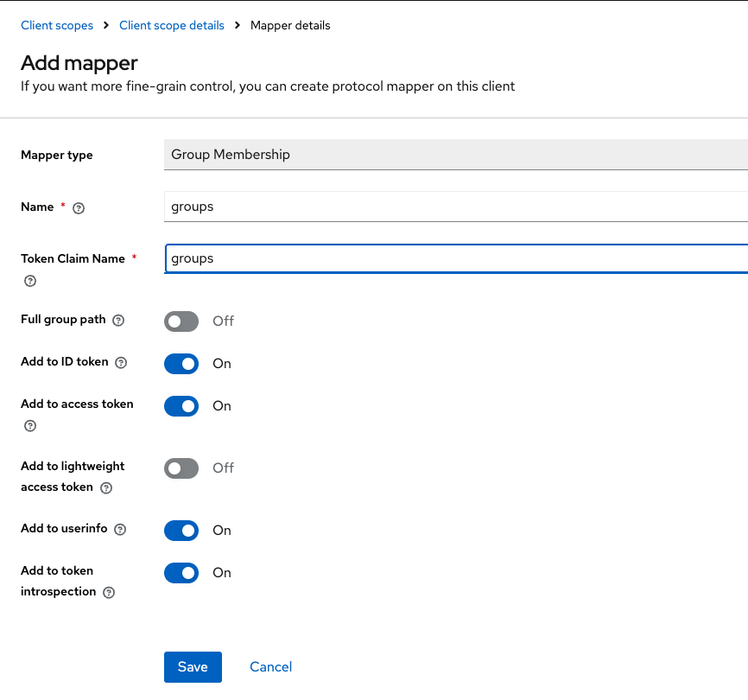
Task: Disable Add to access token switch
Action: [x=181, y=406]
